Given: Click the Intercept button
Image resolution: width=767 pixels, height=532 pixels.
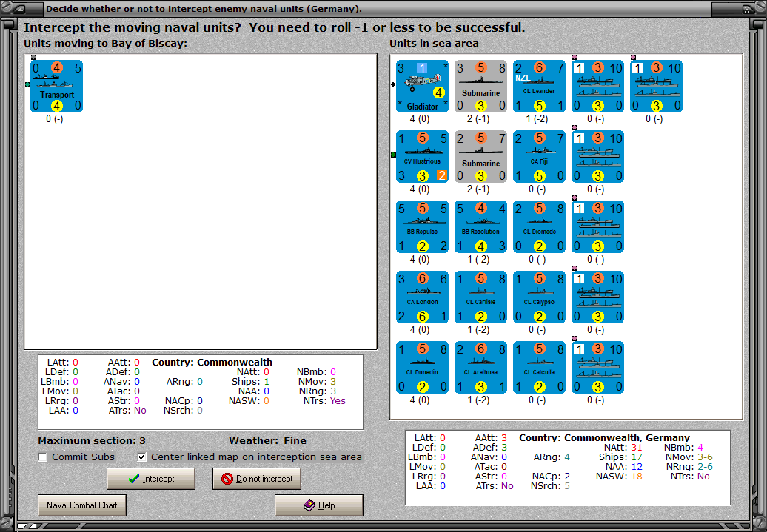Looking at the screenshot, I should (151, 479).
